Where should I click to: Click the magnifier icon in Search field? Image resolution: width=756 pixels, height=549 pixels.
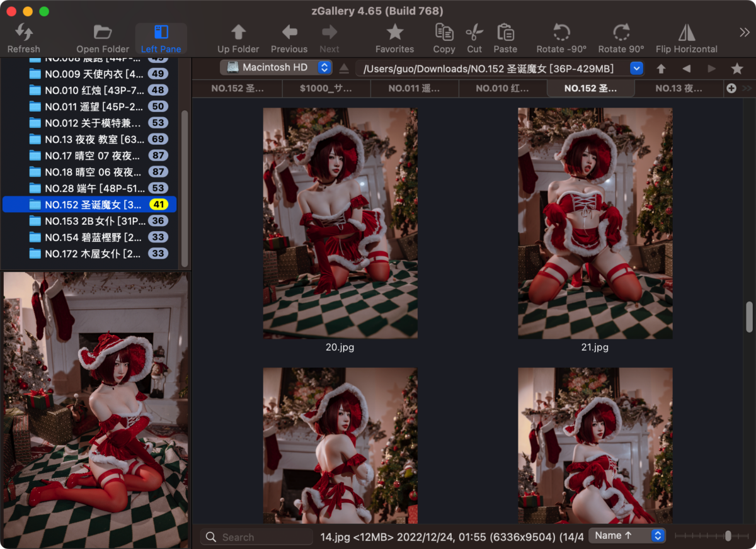[x=211, y=537]
